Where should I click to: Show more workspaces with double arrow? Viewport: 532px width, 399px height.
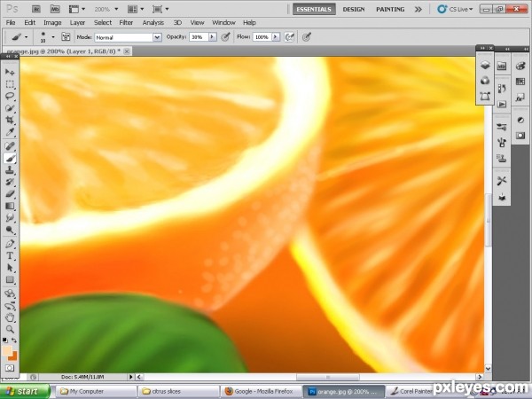(418, 10)
